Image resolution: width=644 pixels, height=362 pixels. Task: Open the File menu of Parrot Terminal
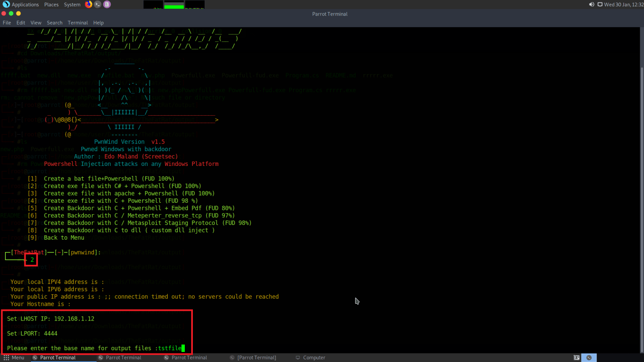tap(7, 23)
